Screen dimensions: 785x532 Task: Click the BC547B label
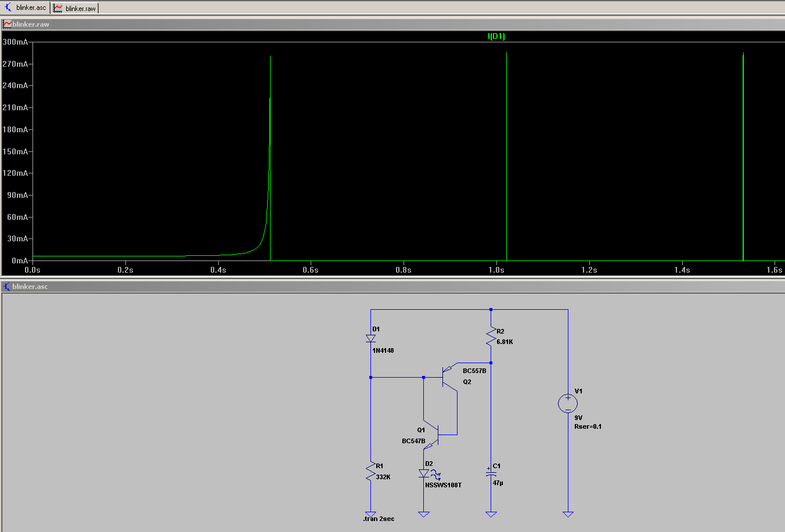(413, 441)
